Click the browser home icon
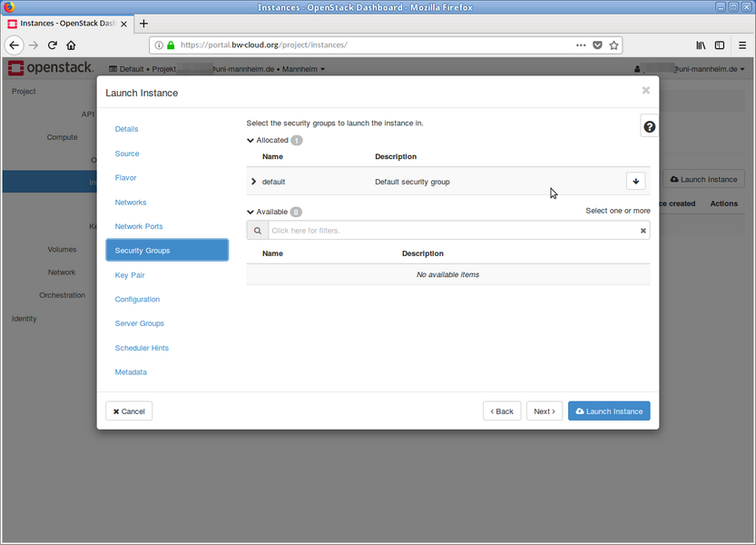The image size is (756, 545). pyautogui.click(x=71, y=45)
